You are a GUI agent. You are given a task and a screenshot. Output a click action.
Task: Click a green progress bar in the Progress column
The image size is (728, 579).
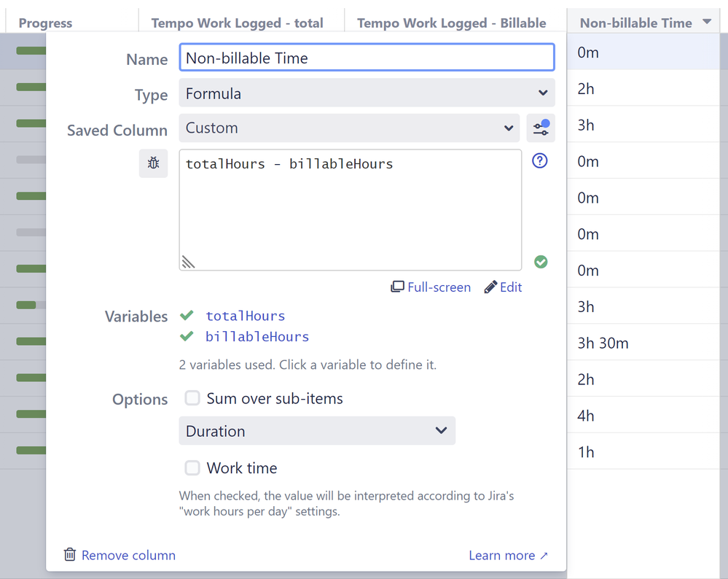coord(29,51)
